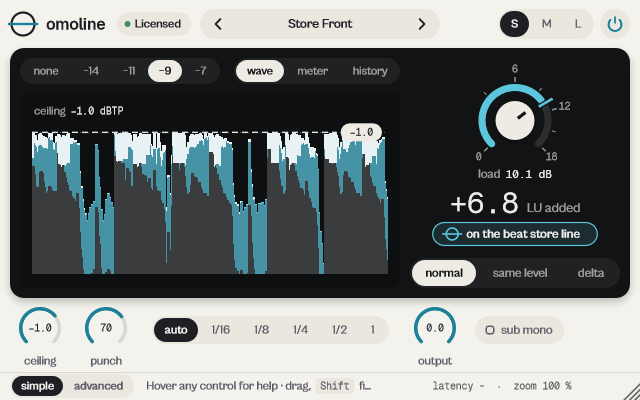The height and width of the screenshot is (400, 640).
Task: Click the Shift key hint
Action: (334, 386)
